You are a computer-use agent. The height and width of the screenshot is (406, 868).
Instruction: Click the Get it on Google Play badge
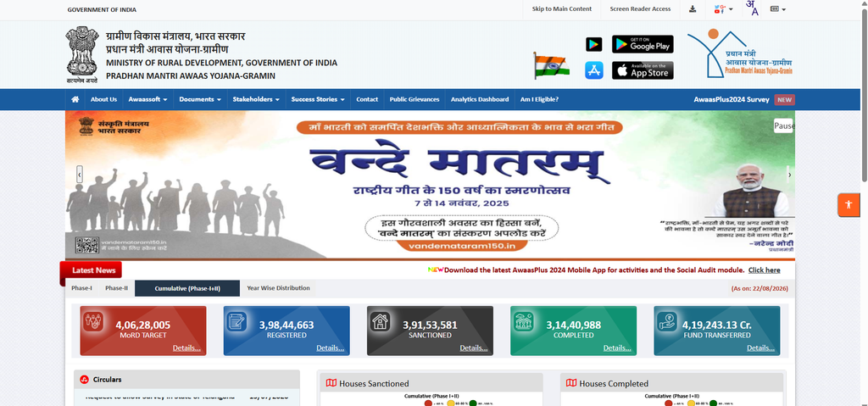pos(643,44)
